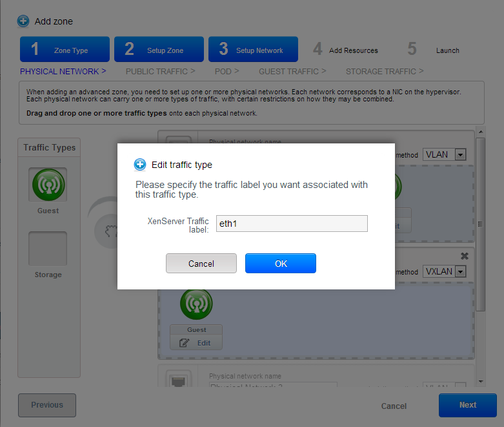Click the Storage label in Traffic Types panel
The height and width of the screenshot is (427, 504).
click(48, 275)
